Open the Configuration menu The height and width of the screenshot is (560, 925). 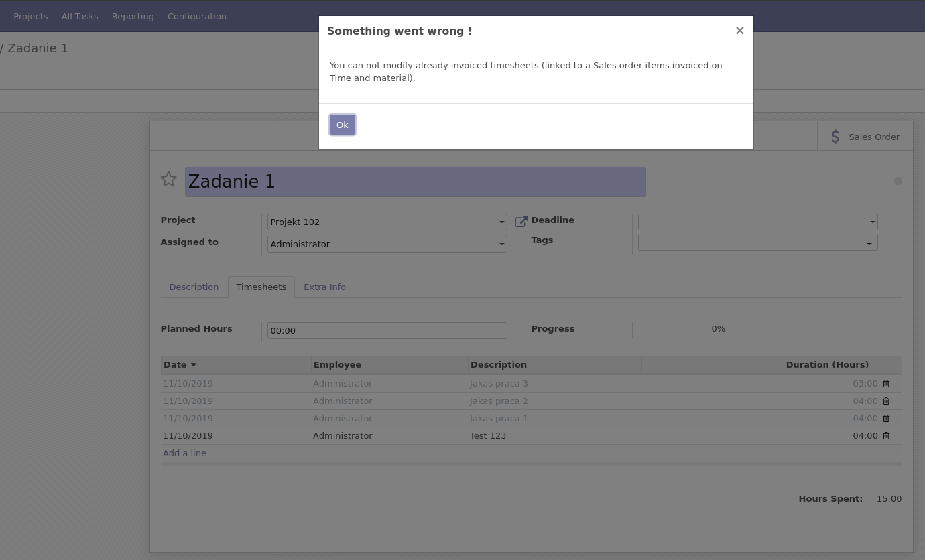[196, 16]
